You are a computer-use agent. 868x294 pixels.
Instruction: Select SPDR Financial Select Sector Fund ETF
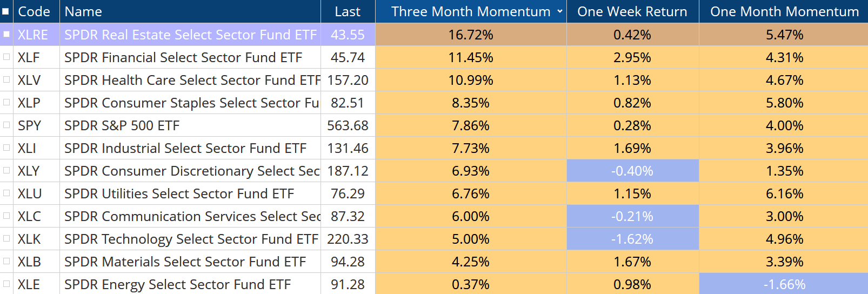point(183,57)
